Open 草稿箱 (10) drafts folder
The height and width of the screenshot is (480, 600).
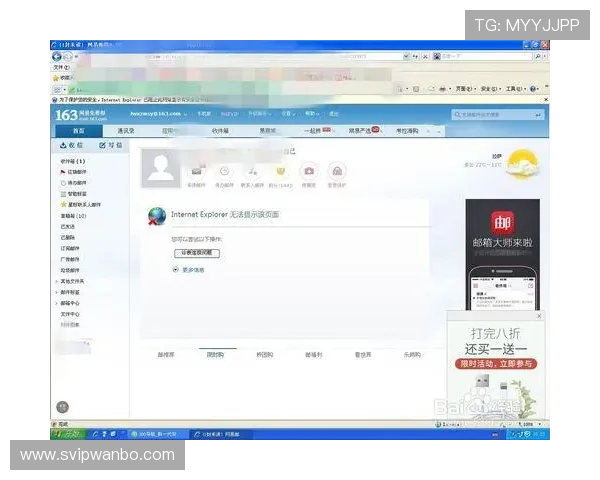tap(73, 216)
